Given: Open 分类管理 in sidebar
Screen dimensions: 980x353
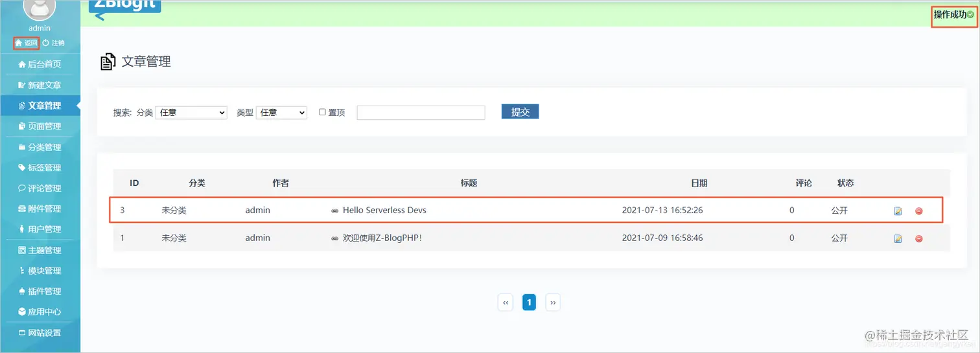Looking at the screenshot, I should (40, 147).
